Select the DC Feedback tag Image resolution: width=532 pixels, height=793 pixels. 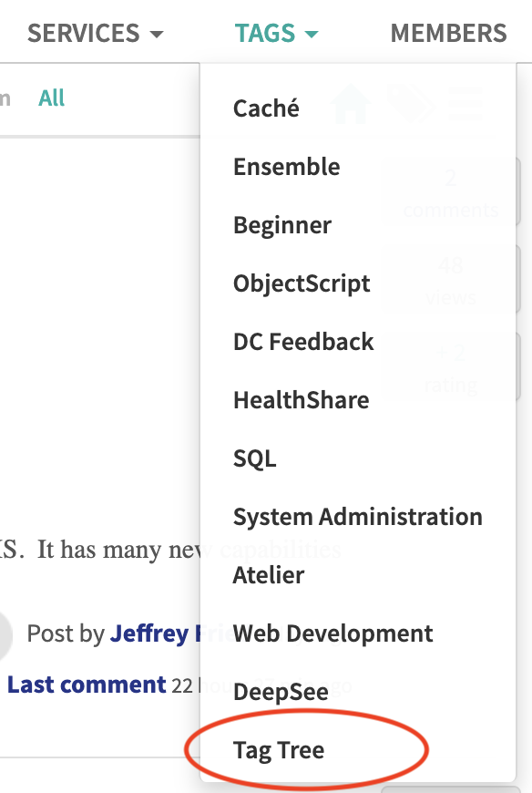click(303, 342)
